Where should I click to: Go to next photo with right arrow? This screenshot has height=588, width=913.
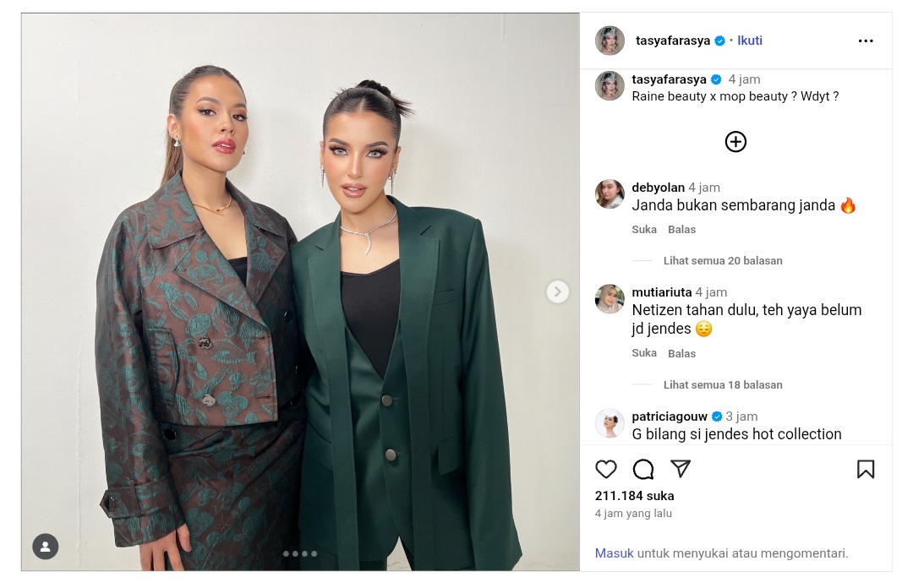tap(557, 291)
